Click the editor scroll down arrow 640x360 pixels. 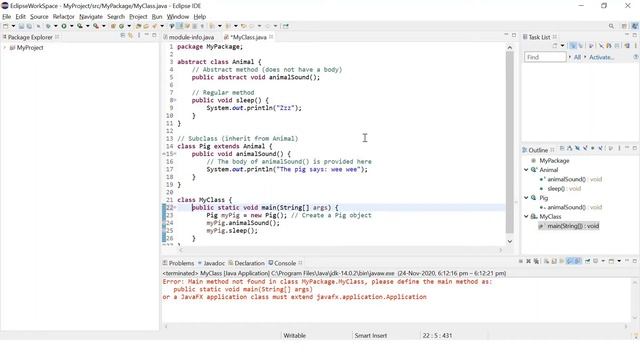[x=510, y=241]
